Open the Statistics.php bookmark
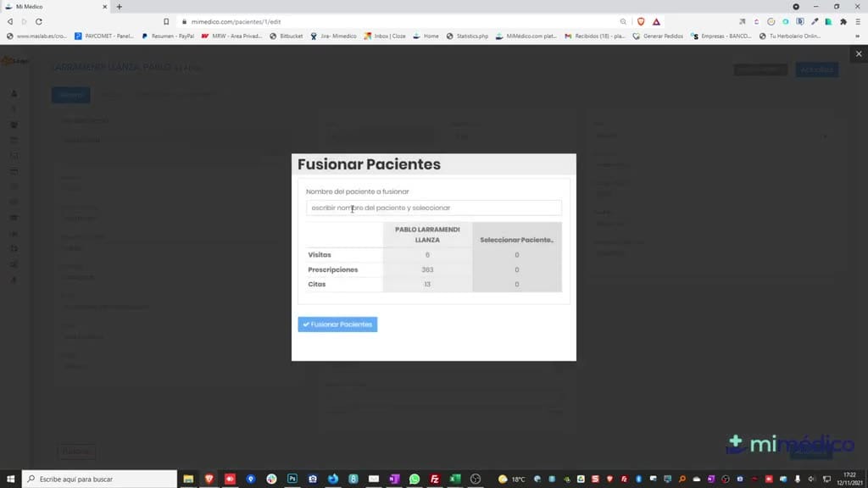868x488 pixels. [x=467, y=36]
